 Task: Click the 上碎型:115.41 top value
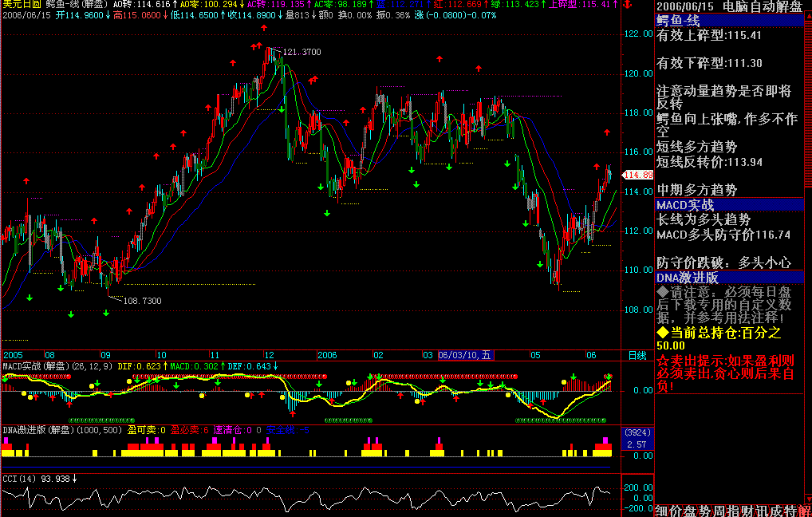coord(579,4)
